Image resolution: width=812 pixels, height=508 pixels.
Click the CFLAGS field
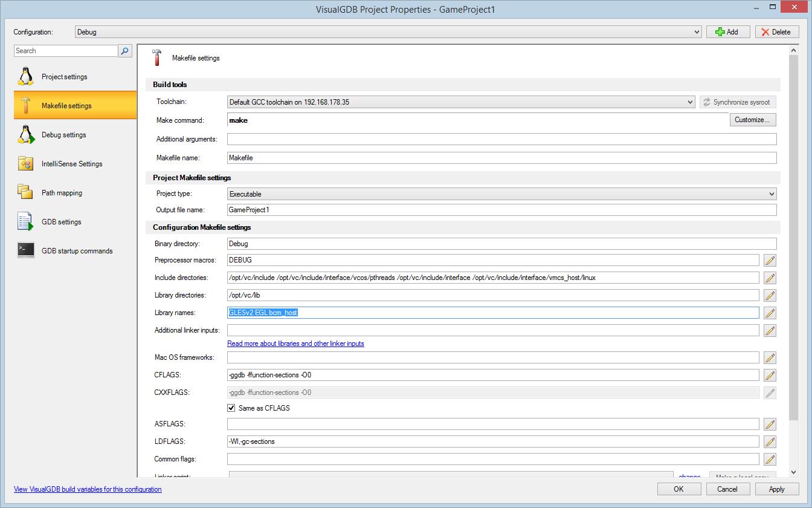click(x=493, y=375)
